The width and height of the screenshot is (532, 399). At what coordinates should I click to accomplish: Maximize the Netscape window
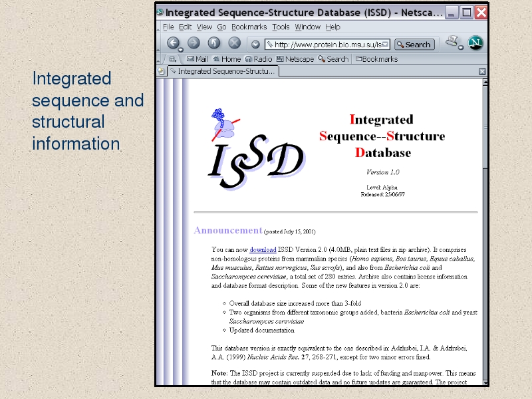(x=467, y=13)
